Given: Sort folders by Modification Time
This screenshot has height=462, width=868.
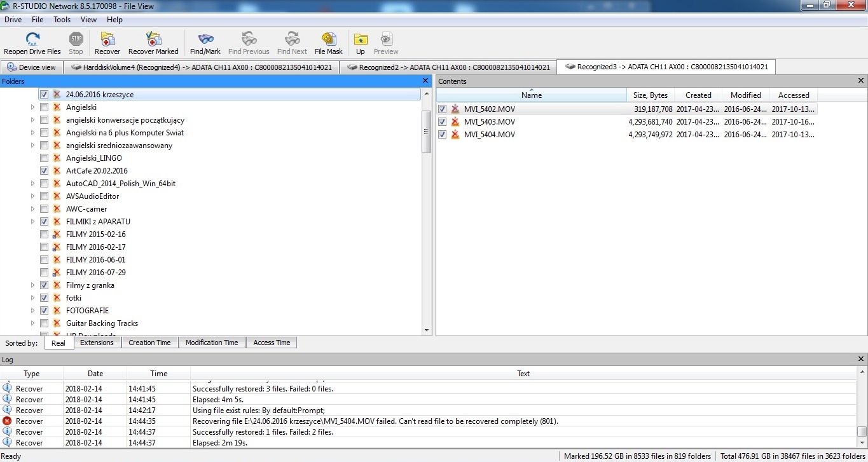Looking at the screenshot, I should click(212, 343).
